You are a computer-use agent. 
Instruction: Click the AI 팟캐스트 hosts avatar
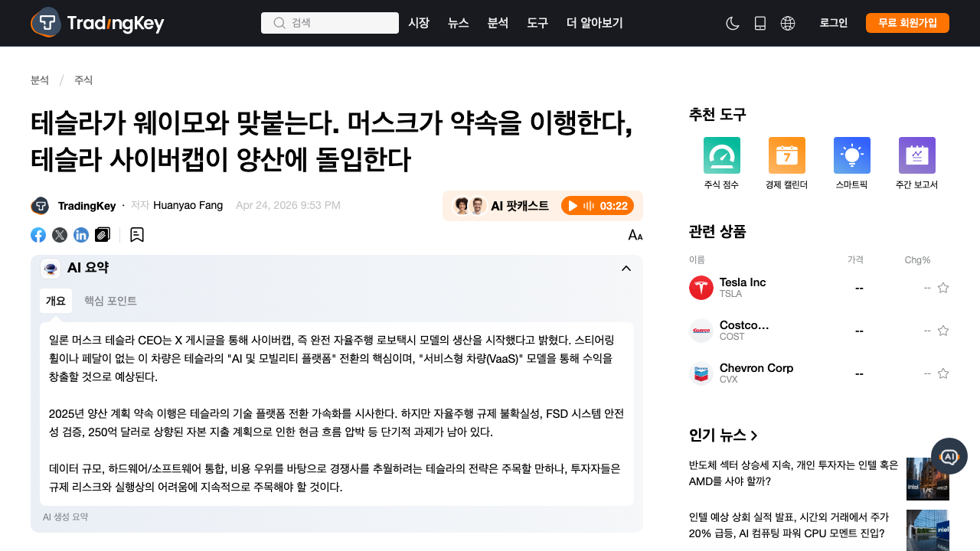click(x=469, y=206)
